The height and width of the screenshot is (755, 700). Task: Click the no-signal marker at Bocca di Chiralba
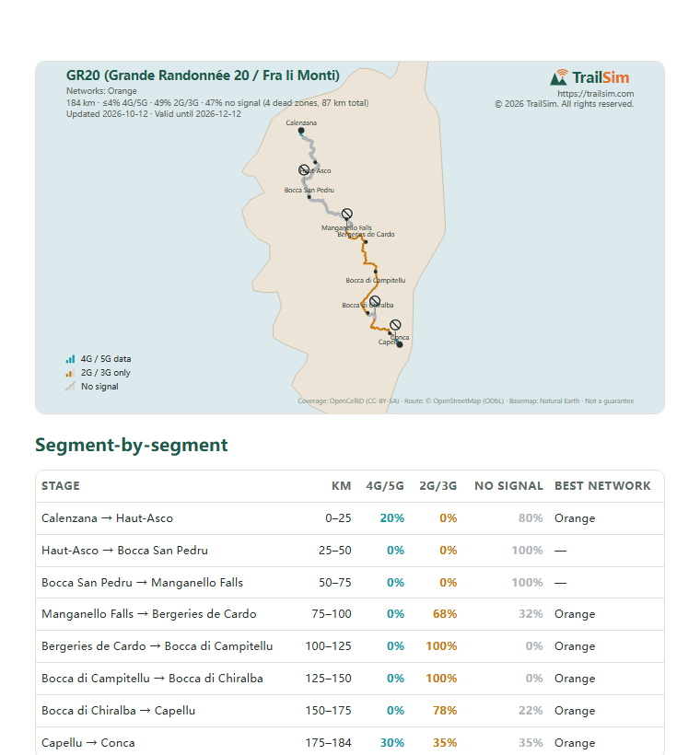pyautogui.click(x=375, y=301)
